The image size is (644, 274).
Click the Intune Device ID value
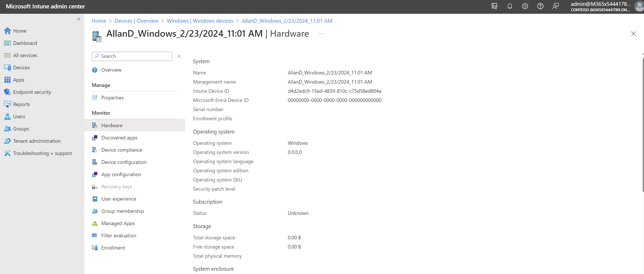[334, 91]
